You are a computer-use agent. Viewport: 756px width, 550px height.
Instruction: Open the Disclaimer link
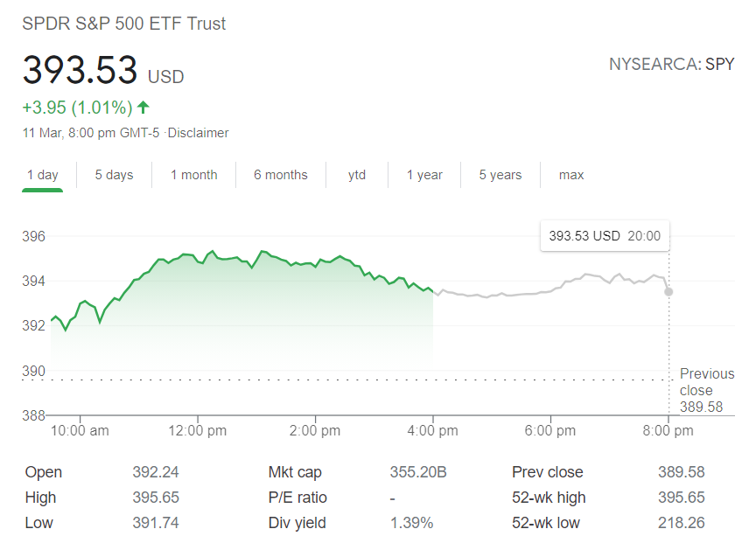[199, 133]
